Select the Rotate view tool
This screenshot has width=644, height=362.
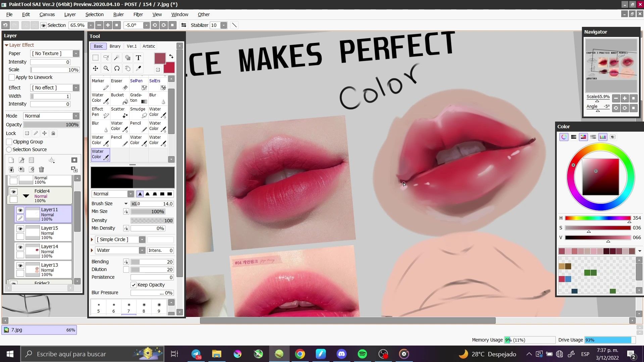pyautogui.click(x=117, y=68)
